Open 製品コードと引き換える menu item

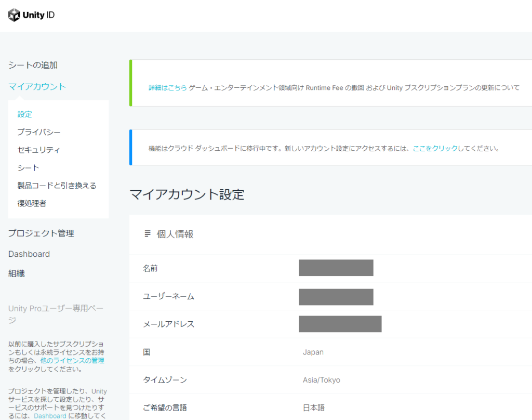pyautogui.click(x=57, y=186)
